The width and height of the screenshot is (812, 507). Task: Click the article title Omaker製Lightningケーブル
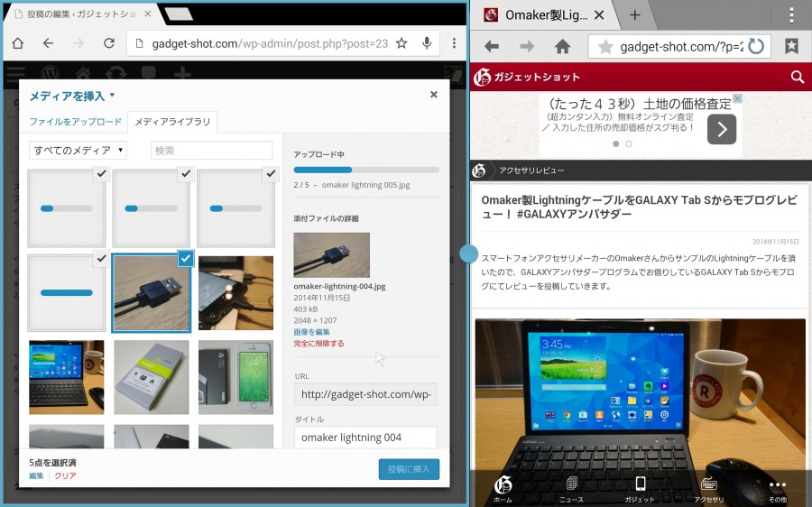click(639, 207)
